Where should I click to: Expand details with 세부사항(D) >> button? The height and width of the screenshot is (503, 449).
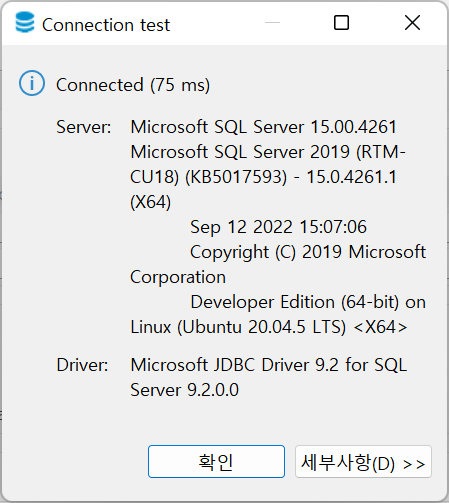click(363, 461)
